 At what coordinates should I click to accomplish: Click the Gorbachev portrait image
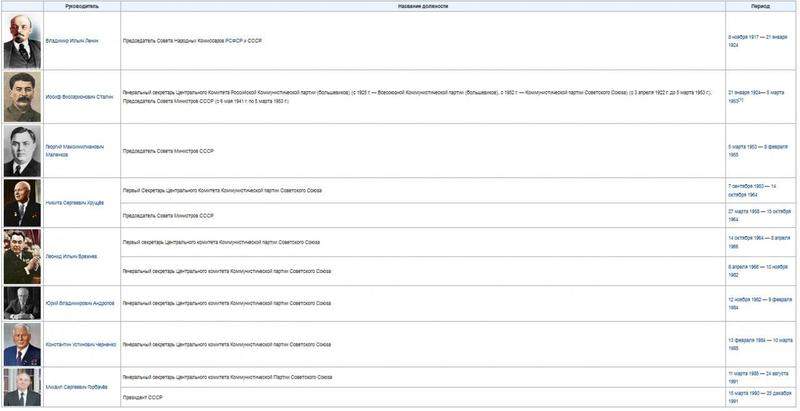tap(22, 386)
